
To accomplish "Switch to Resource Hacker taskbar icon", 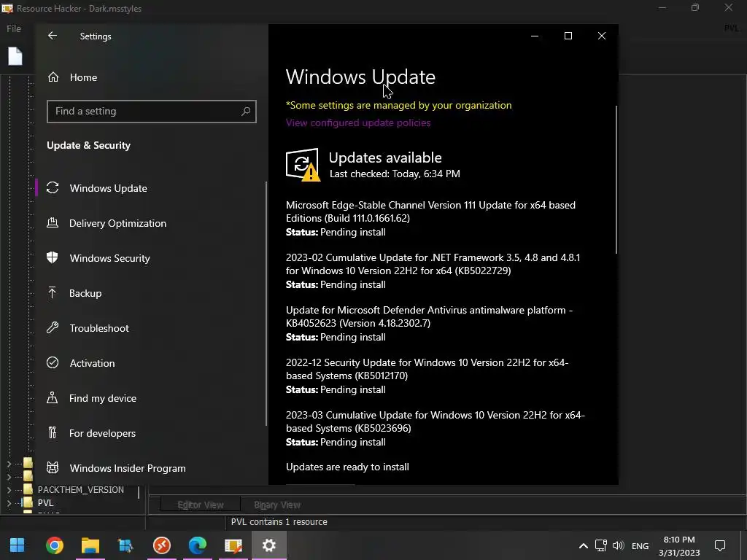I will coord(233,545).
